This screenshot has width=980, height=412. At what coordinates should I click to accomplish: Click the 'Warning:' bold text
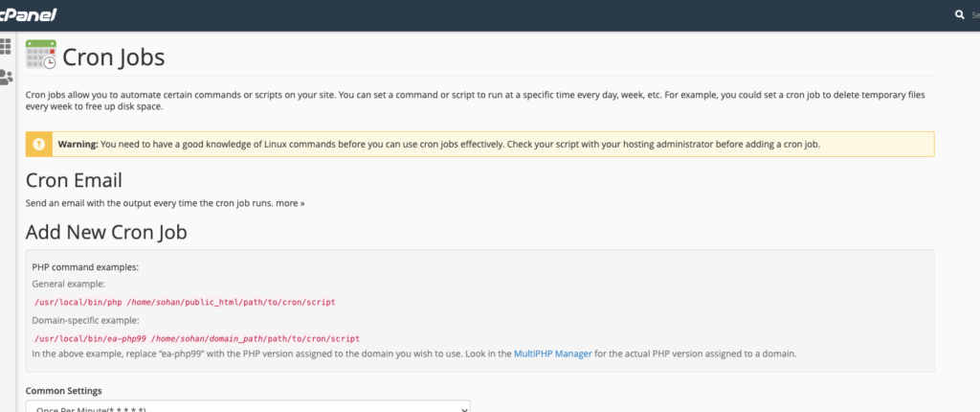[x=78, y=144]
